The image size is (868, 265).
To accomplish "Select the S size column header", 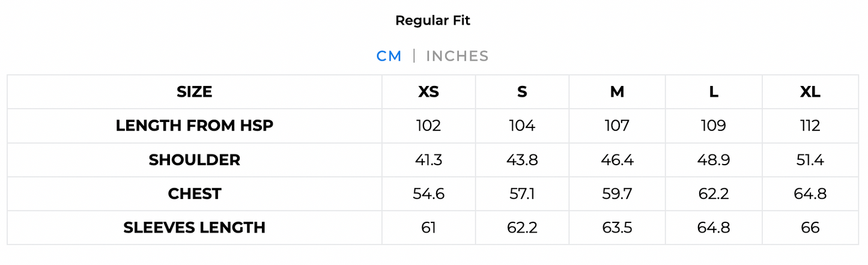I will coord(522,92).
